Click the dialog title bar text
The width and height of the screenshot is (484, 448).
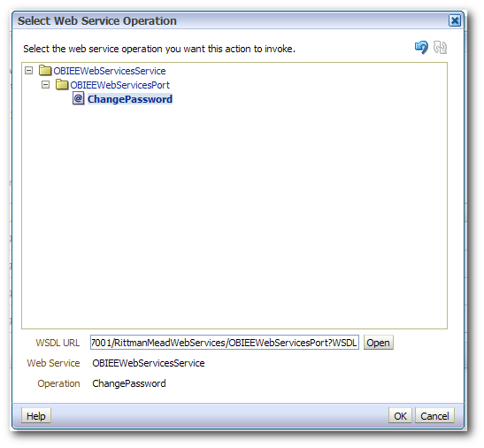pyautogui.click(x=97, y=20)
